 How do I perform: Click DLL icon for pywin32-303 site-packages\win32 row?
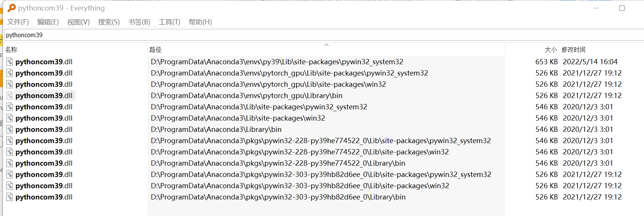pos(10,186)
